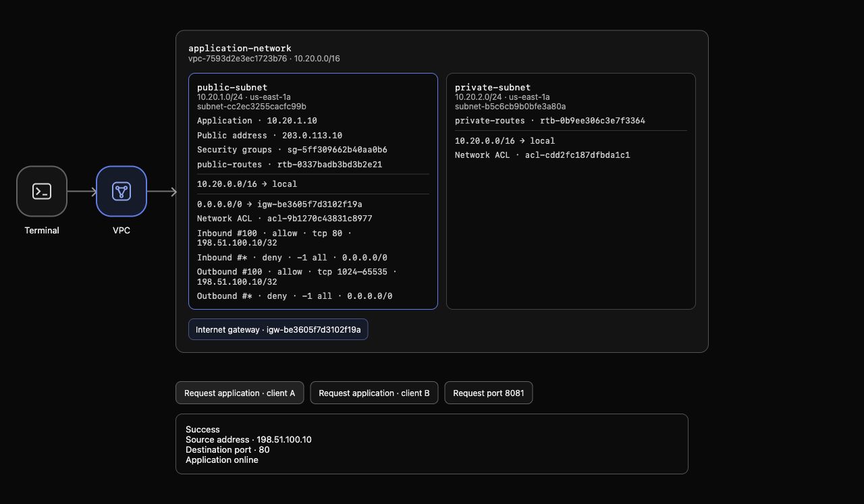Click the Source address 198.51.100.10 line

(x=248, y=439)
